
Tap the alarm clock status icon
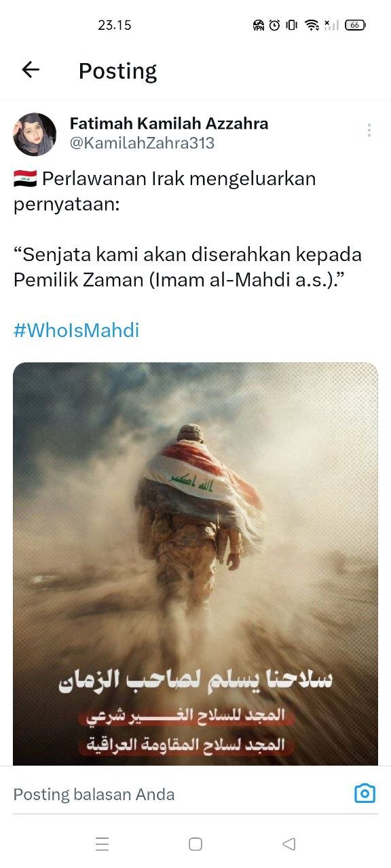[274, 25]
